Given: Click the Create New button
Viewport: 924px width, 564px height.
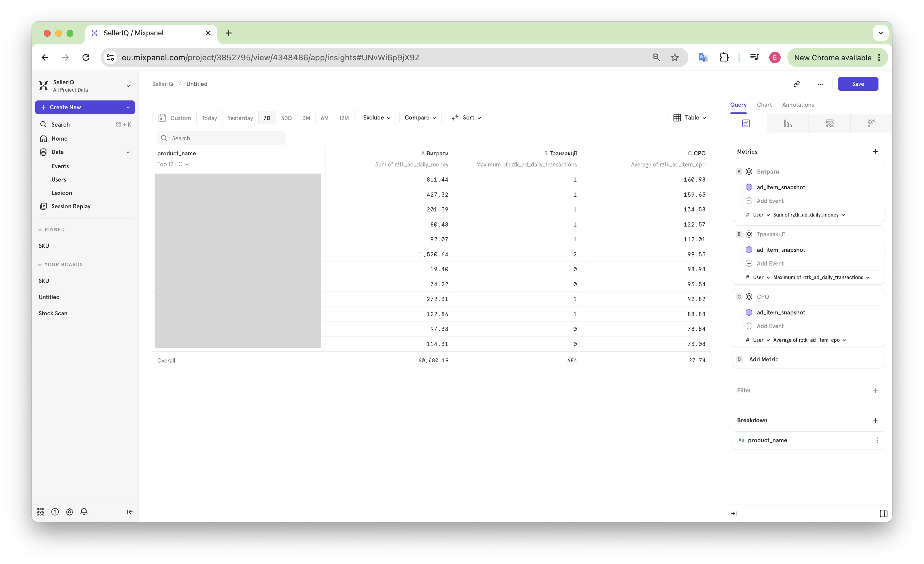Looking at the screenshot, I should click(85, 107).
